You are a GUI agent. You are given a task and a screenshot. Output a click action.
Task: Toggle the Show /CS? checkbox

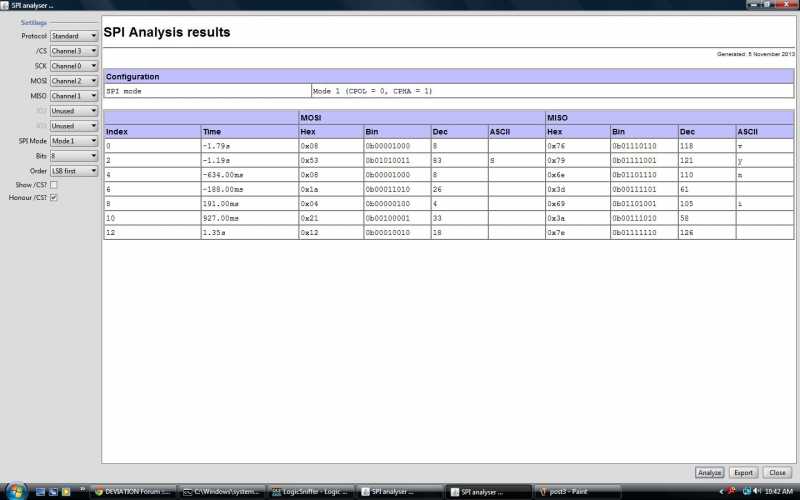coord(54,185)
